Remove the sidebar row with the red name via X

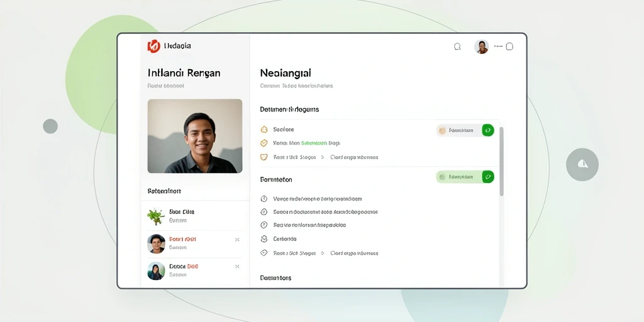pos(237,240)
